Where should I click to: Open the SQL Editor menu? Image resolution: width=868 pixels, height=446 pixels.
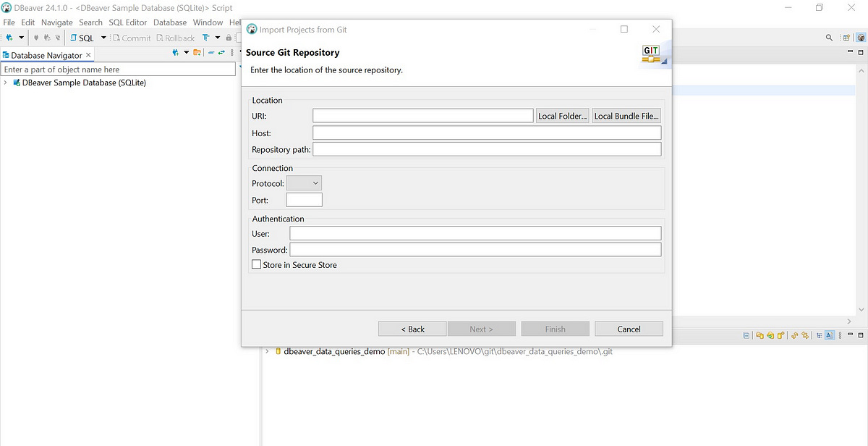pos(128,22)
